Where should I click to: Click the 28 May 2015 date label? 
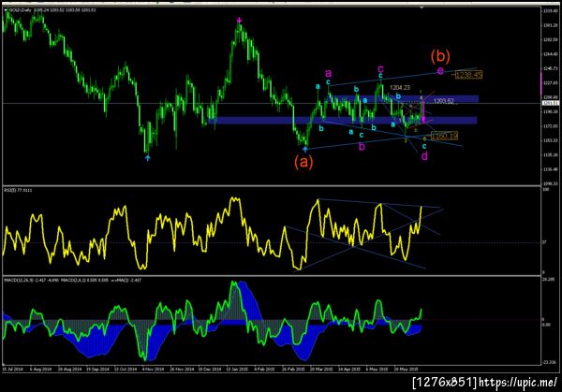[406, 369]
